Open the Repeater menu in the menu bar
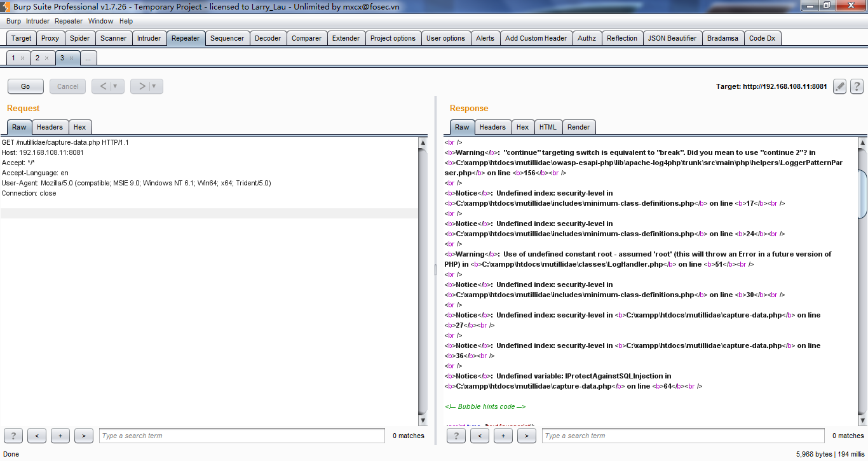 [x=69, y=21]
